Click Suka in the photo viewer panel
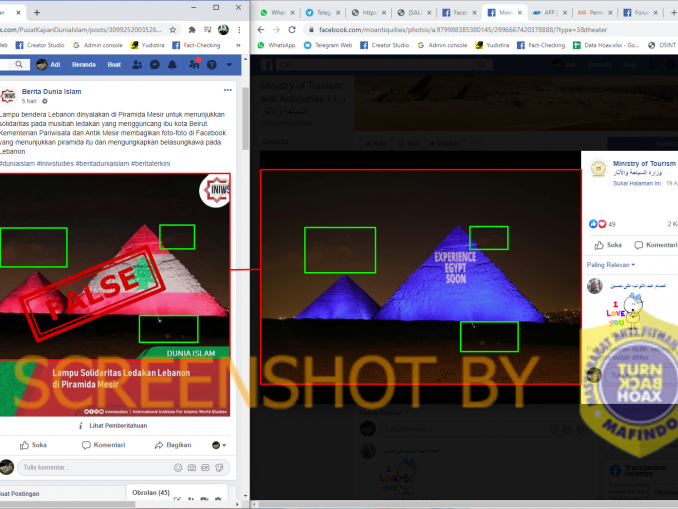678x509 pixels. click(x=608, y=245)
